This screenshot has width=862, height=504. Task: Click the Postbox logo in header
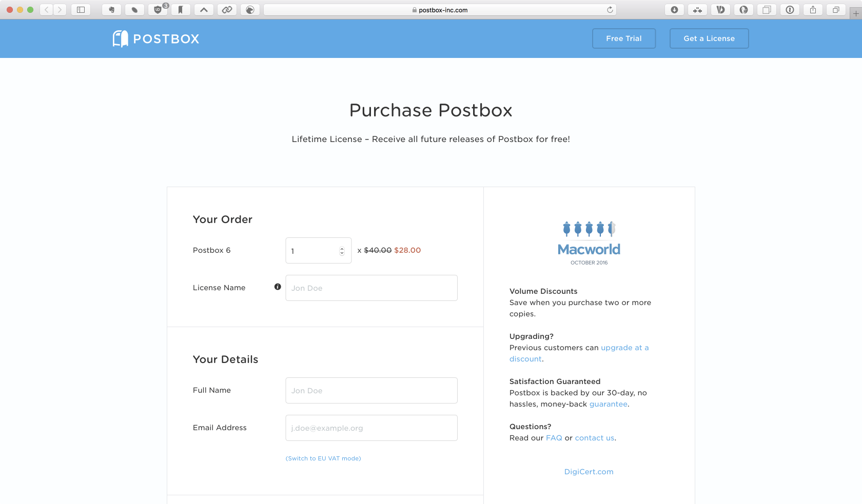tap(156, 38)
